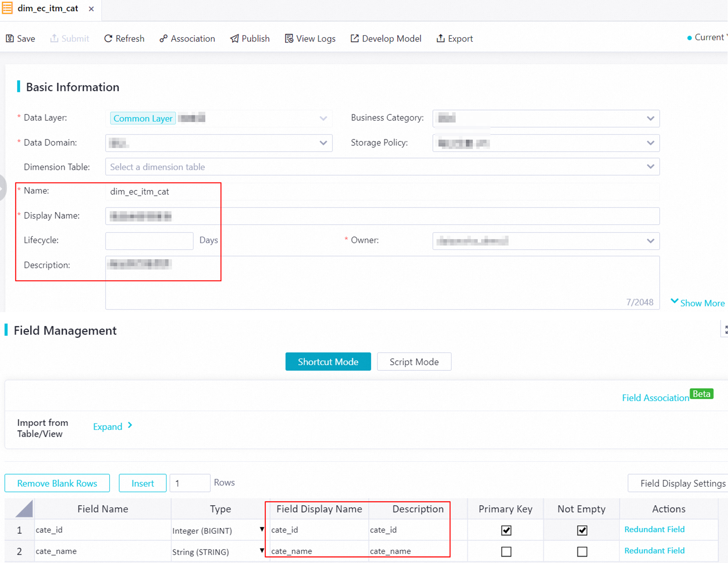Click the View Logs icon
The image size is (728, 563).
289,39
